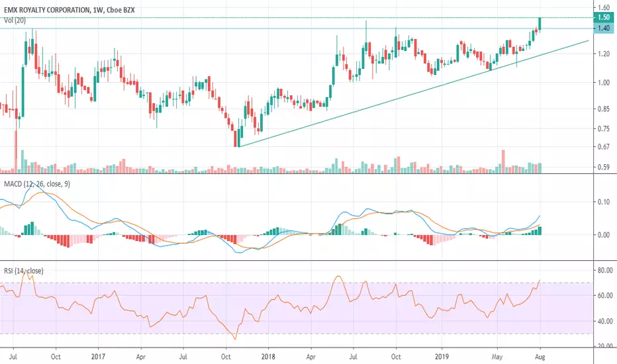Click the 0.67 price axis label
The image size is (617, 364).
pyautogui.click(x=604, y=147)
